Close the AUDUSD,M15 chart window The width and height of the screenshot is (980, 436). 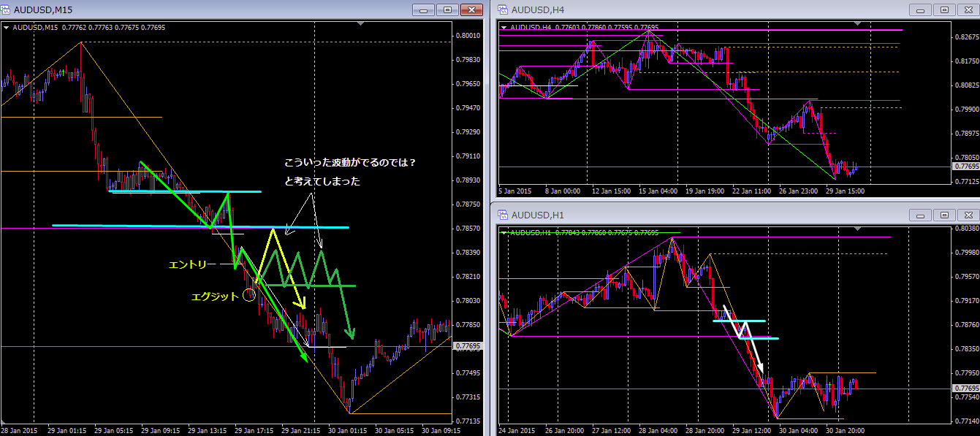(x=473, y=10)
